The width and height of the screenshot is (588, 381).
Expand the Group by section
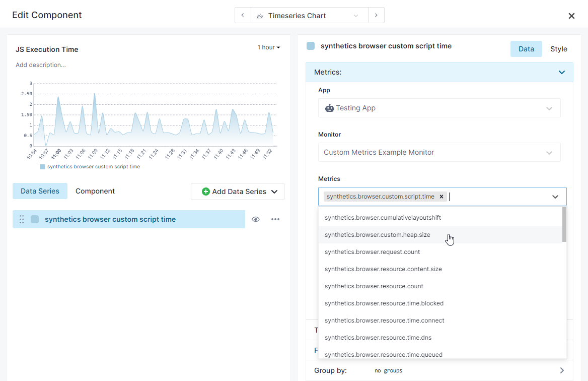pyautogui.click(x=439, y=370)
